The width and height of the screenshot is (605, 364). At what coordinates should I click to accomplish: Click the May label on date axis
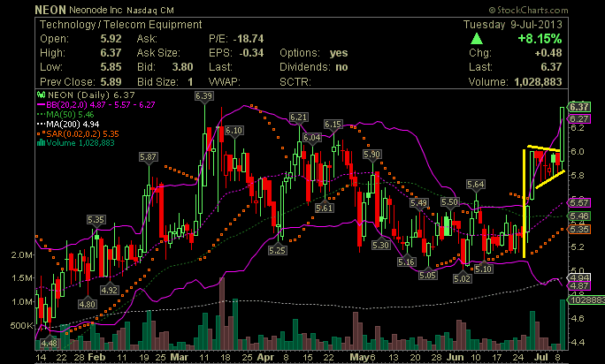(x=359, y=357)
